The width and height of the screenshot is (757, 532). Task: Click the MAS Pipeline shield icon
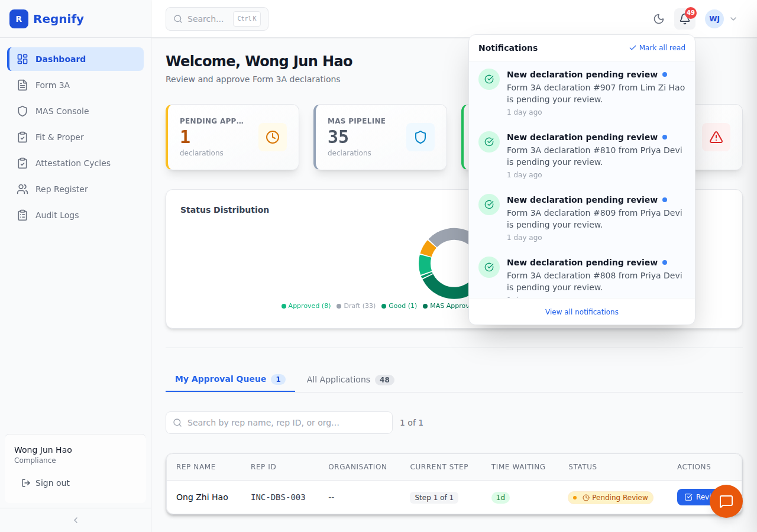click(x=420, y=137)
